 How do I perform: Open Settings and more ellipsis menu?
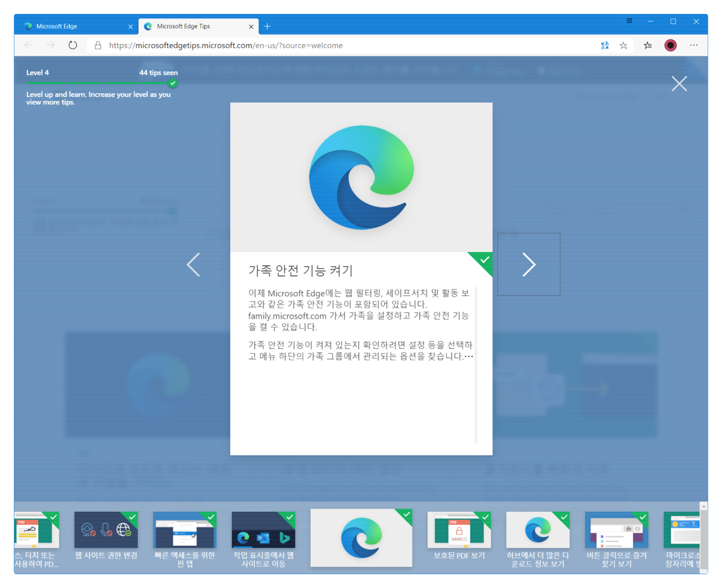pyautogui.click(x=694, y=46)
